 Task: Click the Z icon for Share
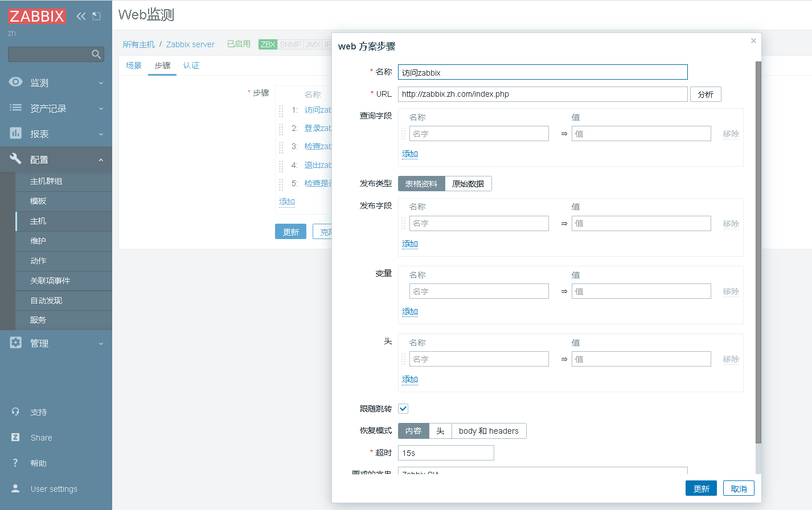point(15,437)
